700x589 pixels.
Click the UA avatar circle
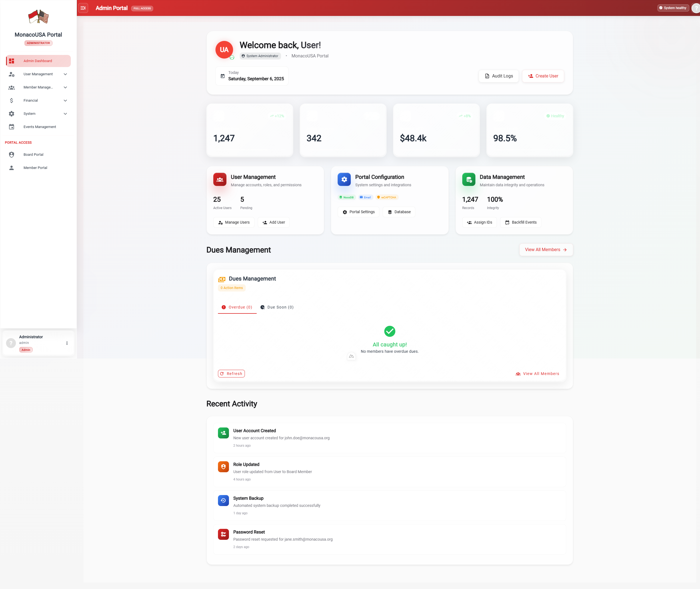coord(224,50)
